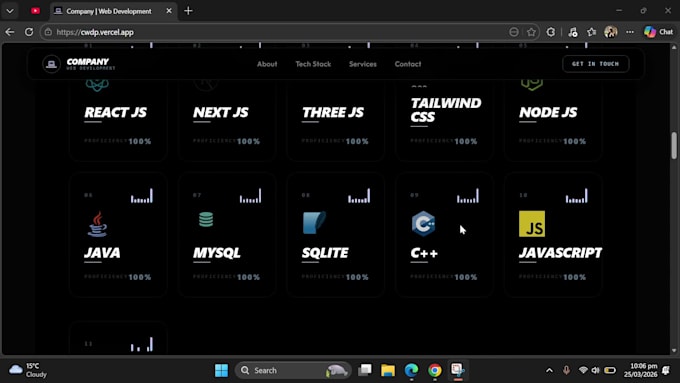Click the MYSQL card title

[x=217, y=253]
